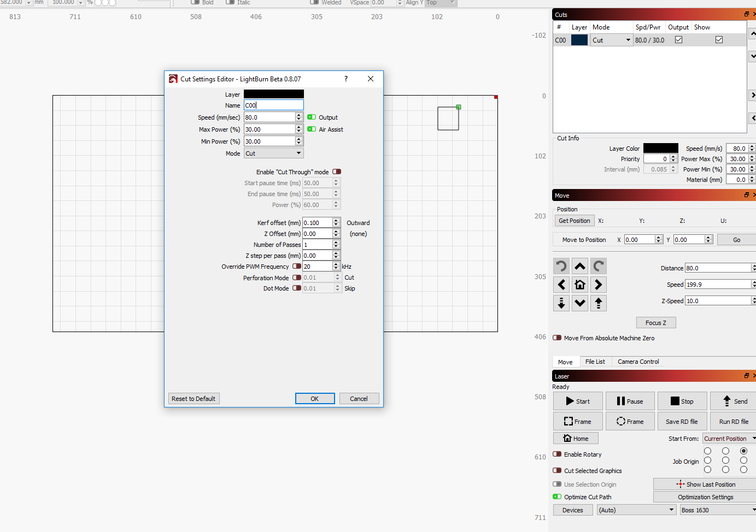Switch to the Camera Control tab
This screenshot has height=532, width=756.
click(638, 362)
